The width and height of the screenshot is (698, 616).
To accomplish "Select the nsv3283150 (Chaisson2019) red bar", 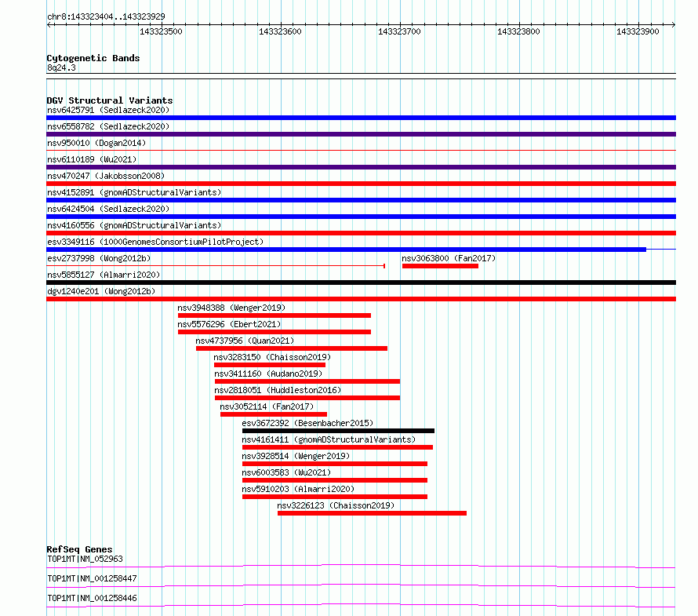I will tap(270, 365).
